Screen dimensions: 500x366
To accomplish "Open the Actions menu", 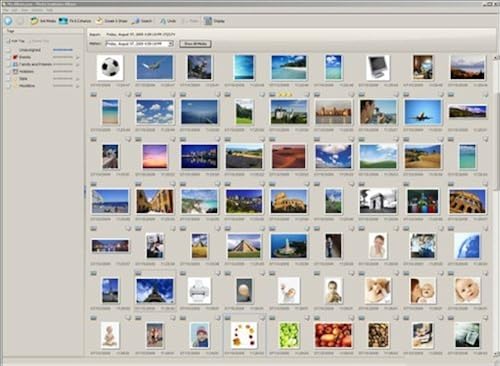I will (37, 10).
